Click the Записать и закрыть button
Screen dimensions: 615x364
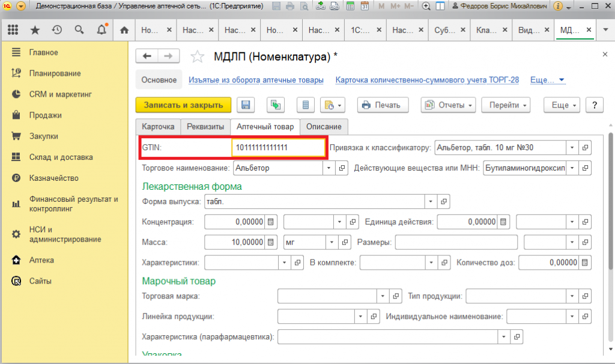click(183, 105)
